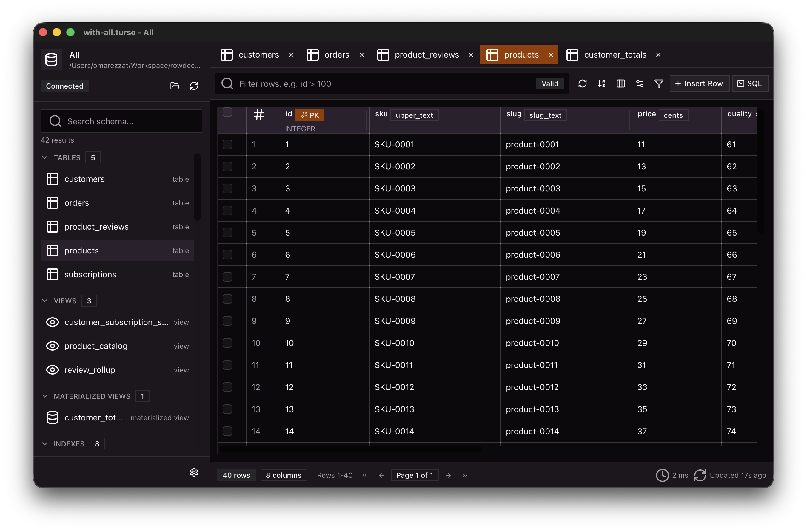Close the customer_totals tab
The height and width of the screenshot is (532, 807).
coord(658,55)
